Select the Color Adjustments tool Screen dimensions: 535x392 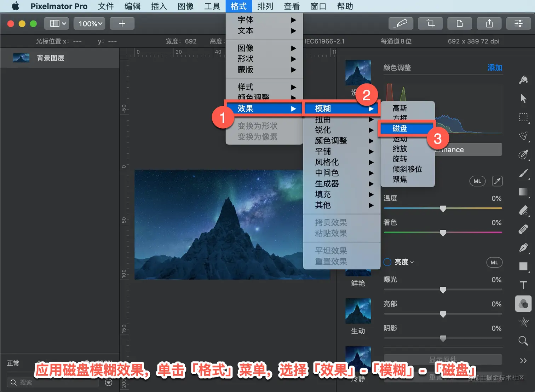click(x=523, y=304)
